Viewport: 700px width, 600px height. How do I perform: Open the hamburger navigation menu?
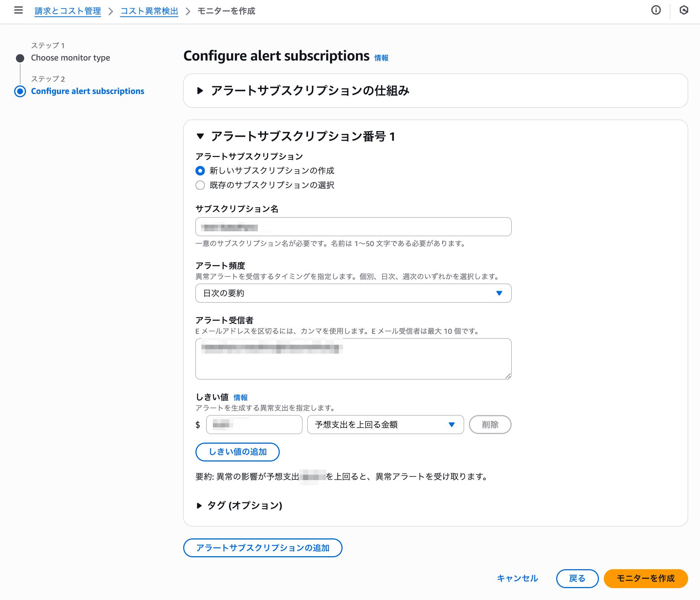[x=18, y=10]
